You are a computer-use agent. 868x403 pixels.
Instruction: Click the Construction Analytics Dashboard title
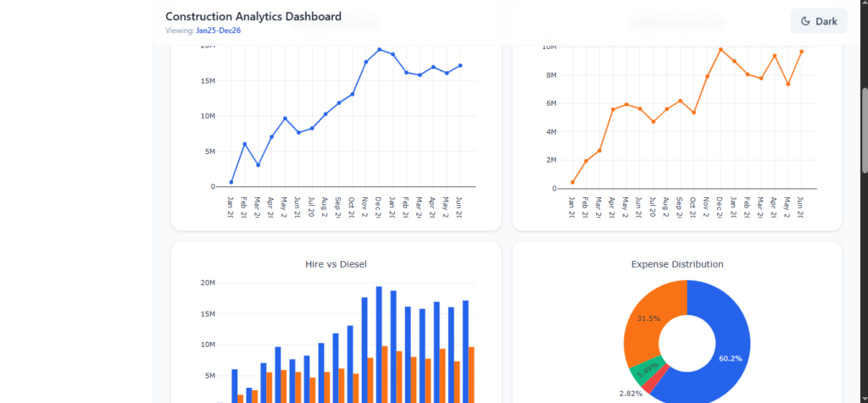[253, 17]
